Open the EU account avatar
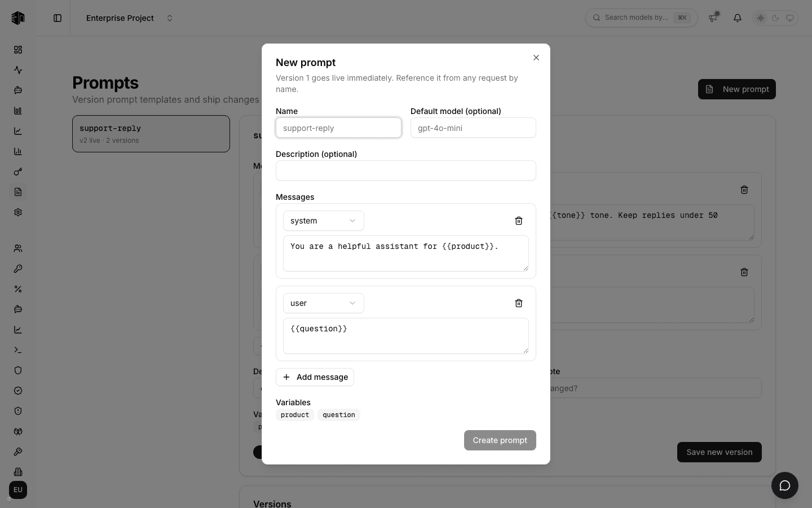812x508 pixels. pos(18,490)
